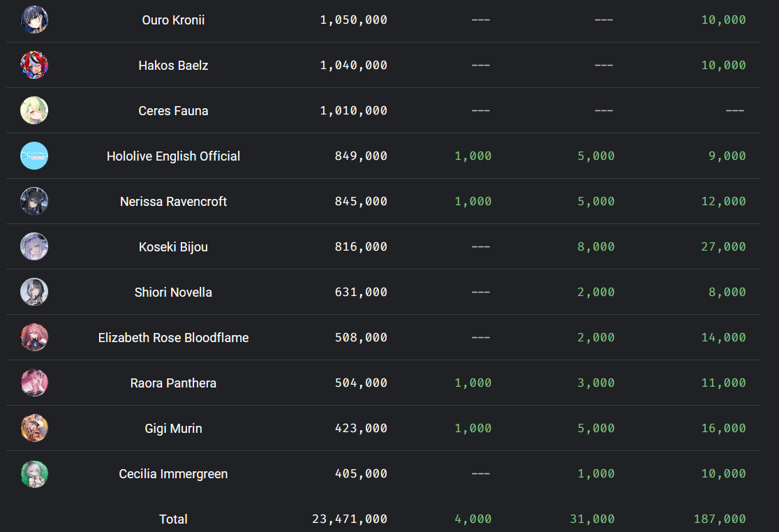The width and height of the screenshot is (779, 532).
Task: Select the Ceres Fauna channel name
Action: click(173, 110)
